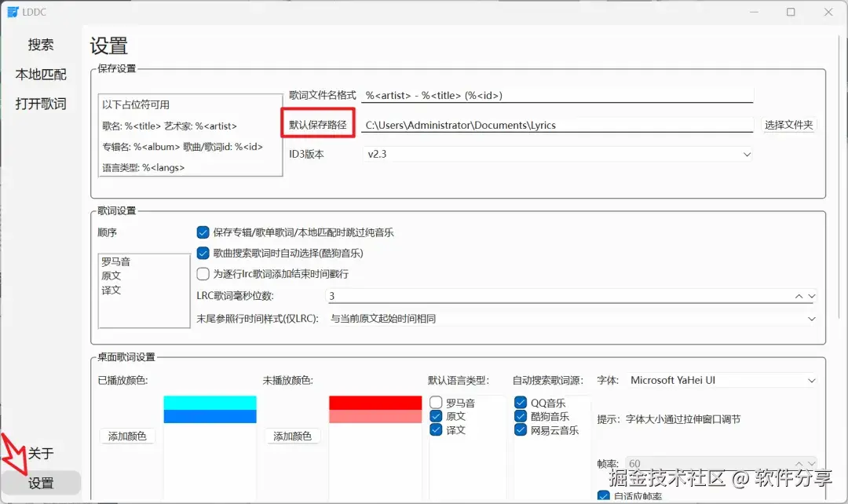The width and height of the screenshot is (848, 504).
Task: Enable 罗马音 default language checkbox
Action: click(x=436, y=402)
